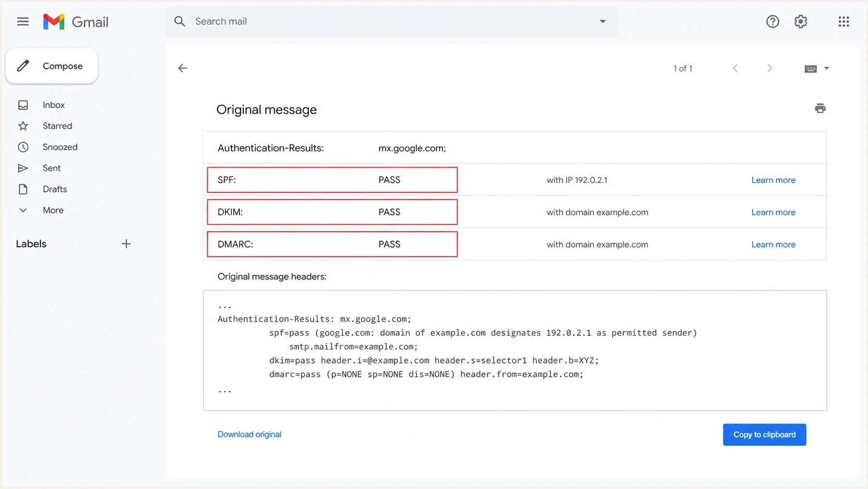Click the Sent arrow icon in the sidebar
The height and width of the screenshot is (489, 868).
tap(23, 168)
